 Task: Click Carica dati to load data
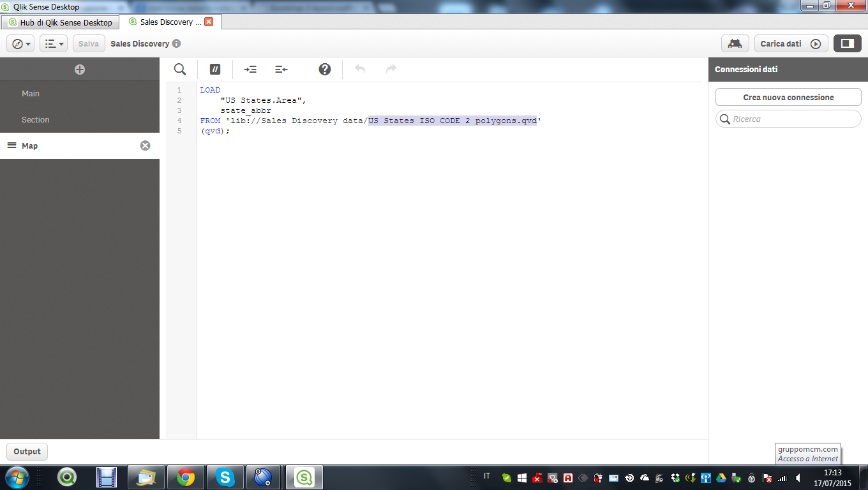click(x=791, y=44)
